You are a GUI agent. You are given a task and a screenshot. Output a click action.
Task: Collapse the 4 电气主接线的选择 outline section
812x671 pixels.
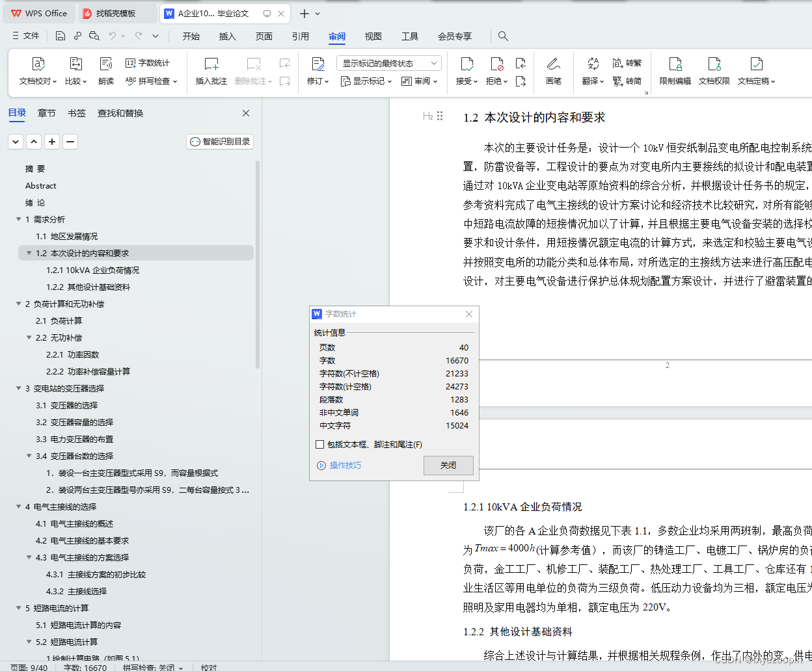pos(19,507)
